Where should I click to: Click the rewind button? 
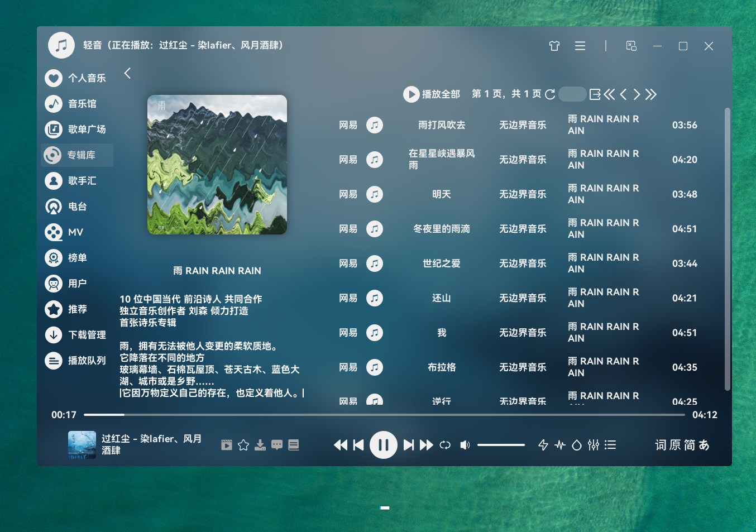(341, 445)
